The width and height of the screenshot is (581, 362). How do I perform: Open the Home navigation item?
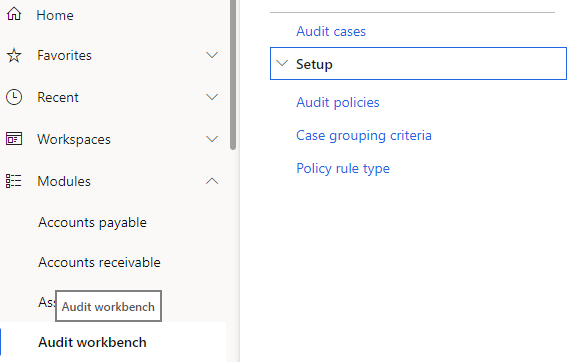pos(55,15)
